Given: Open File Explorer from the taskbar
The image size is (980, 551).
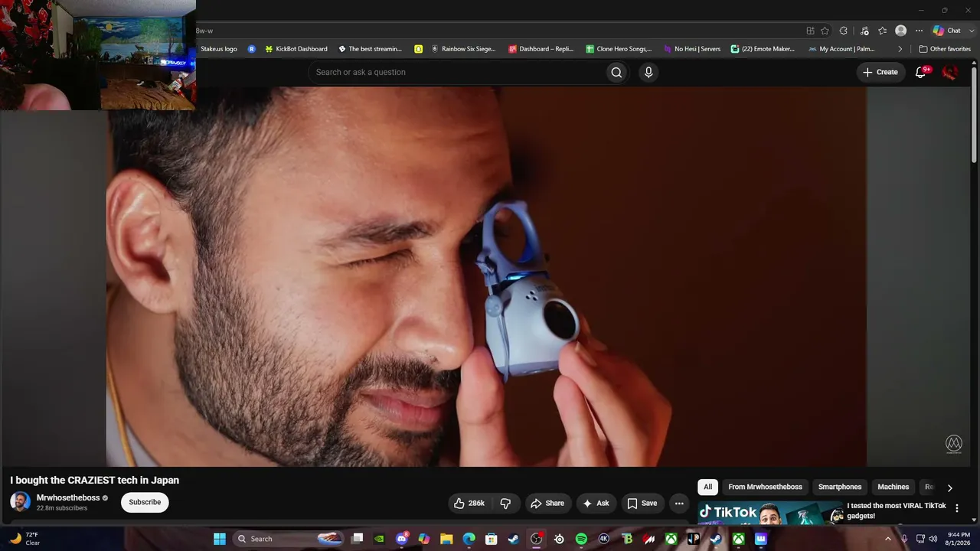Looking at the screenshot, I should click(446, 539).
